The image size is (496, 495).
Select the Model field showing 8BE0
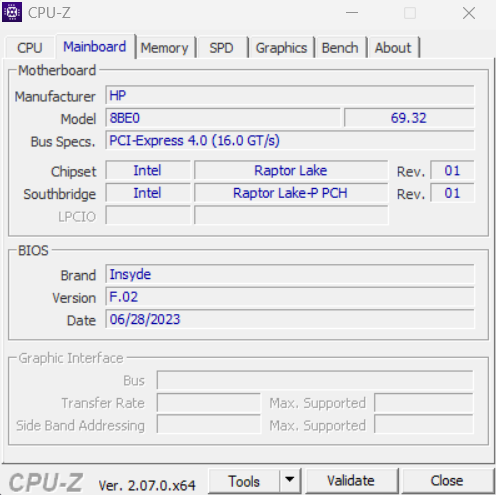[223, 118]
